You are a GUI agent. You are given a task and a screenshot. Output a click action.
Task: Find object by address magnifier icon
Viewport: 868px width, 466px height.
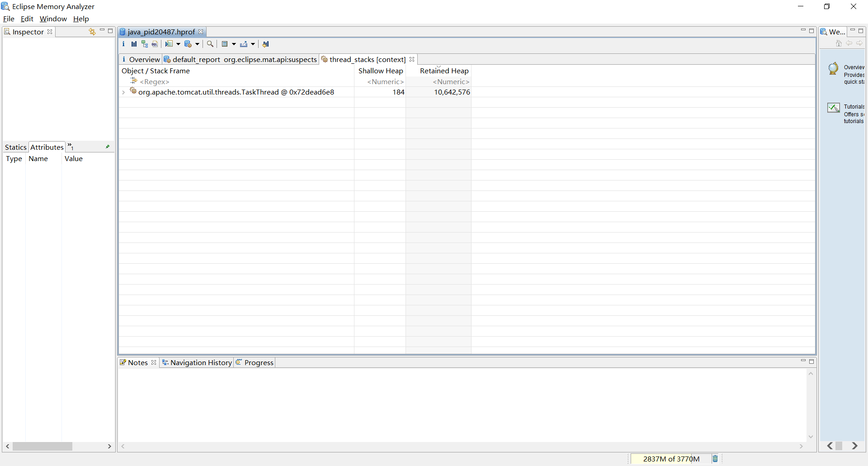pyautogui.click(x=210, y=44)
